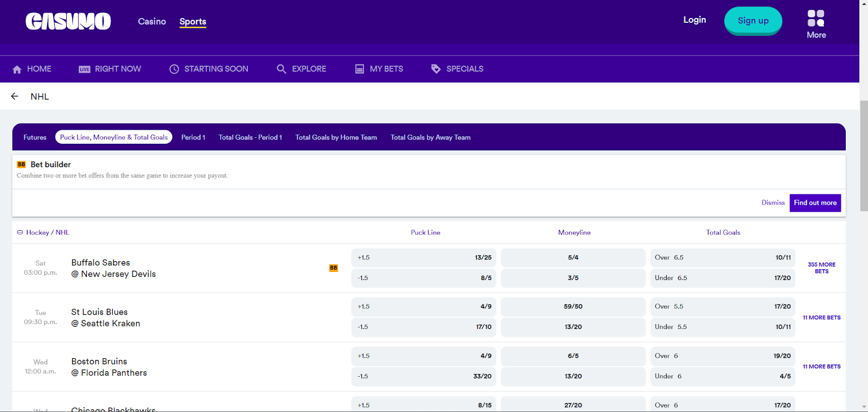Bet Over 6.5 goals at 10/11
Image resolution: width=868 pixels, height=412 pixels.
point(723,258)
